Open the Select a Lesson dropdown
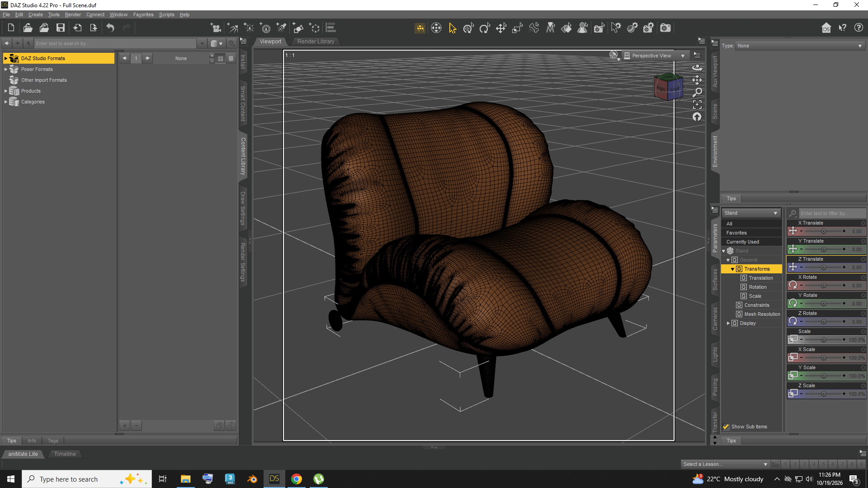 725,464
